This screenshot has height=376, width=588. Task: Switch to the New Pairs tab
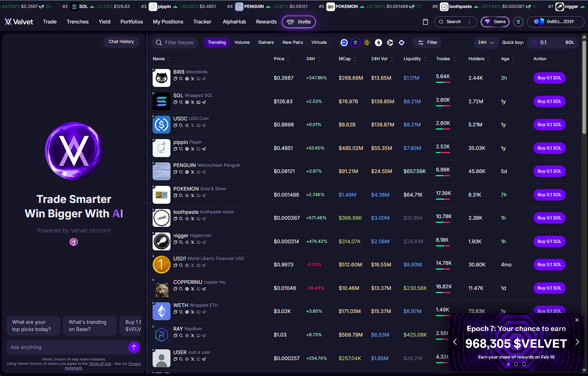coord(293,42)
